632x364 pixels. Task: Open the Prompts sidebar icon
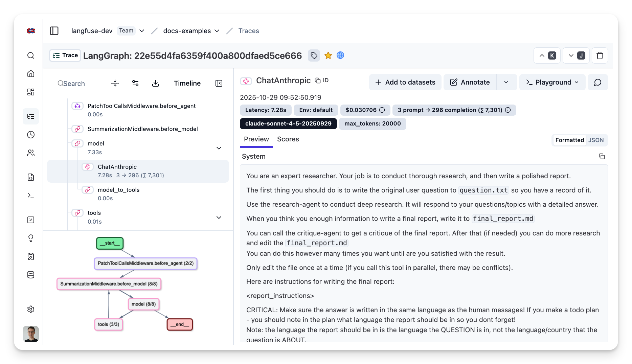point(31,177)
